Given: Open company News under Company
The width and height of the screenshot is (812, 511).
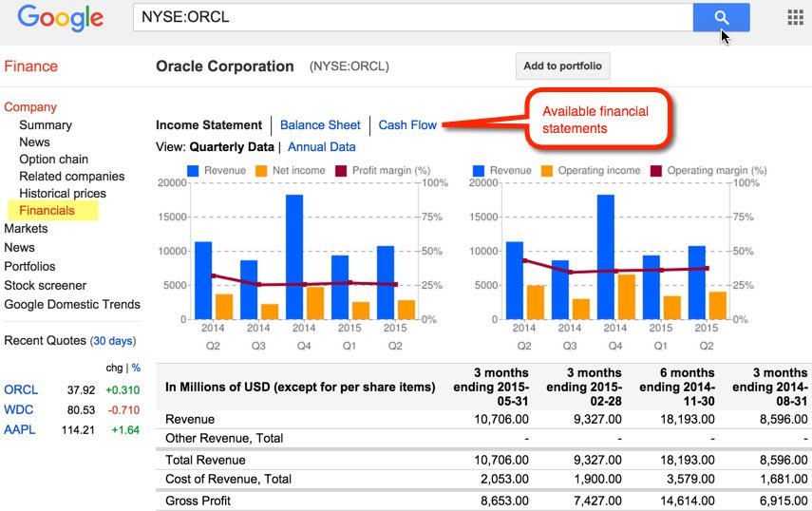Looking at the screenshot, I should pos(35,142).
